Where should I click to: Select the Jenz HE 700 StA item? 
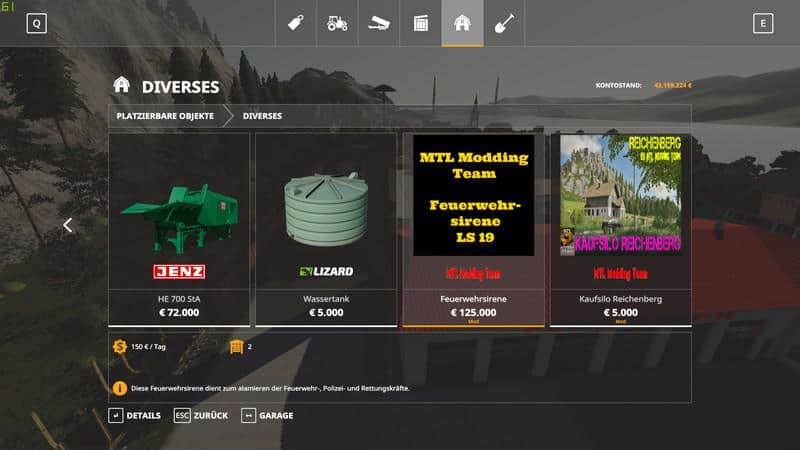(179, 230)
